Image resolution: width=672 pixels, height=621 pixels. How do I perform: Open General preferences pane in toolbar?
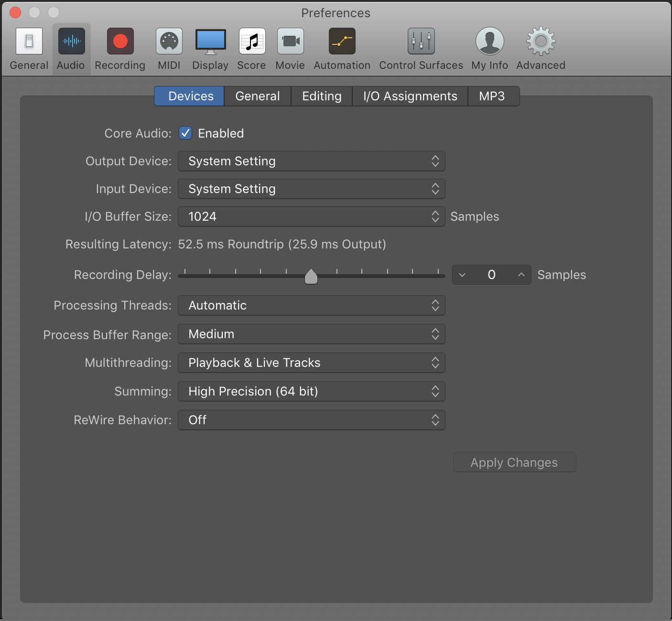coord(29,49)
